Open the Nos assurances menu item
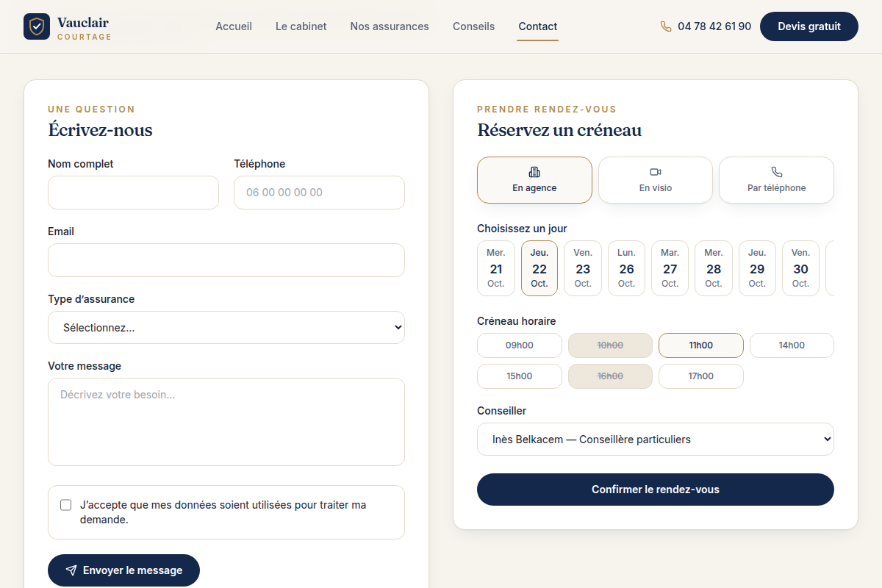The image size is (882, 588). click(390, 26)
